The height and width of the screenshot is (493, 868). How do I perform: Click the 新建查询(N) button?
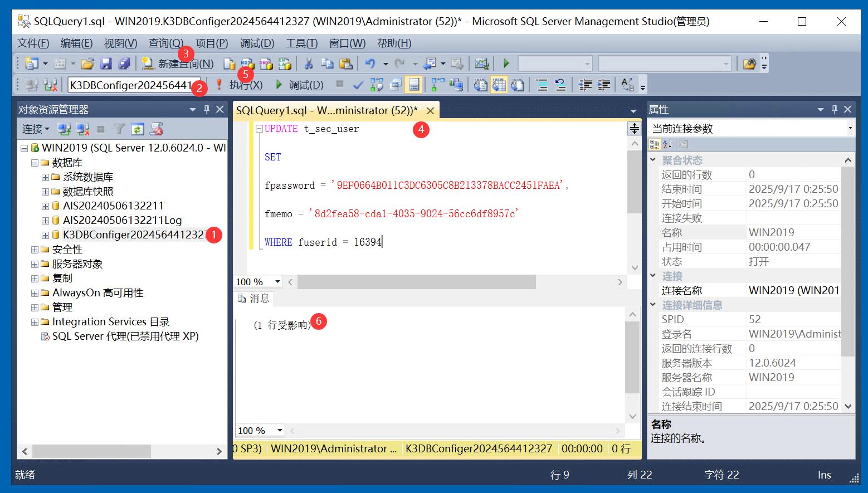pos(177,64)
